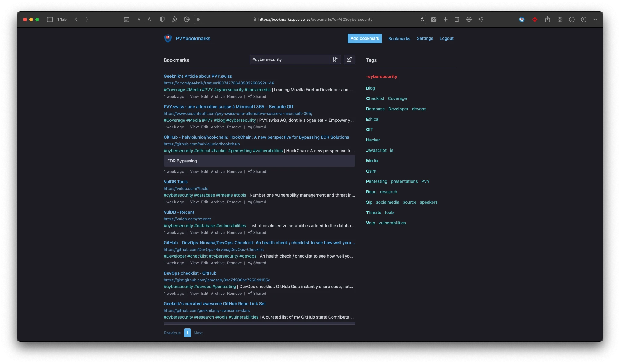The image size is (620, 364).
Task: Remove the -cybersecurity active tag filter
Action: coord(381,77)
